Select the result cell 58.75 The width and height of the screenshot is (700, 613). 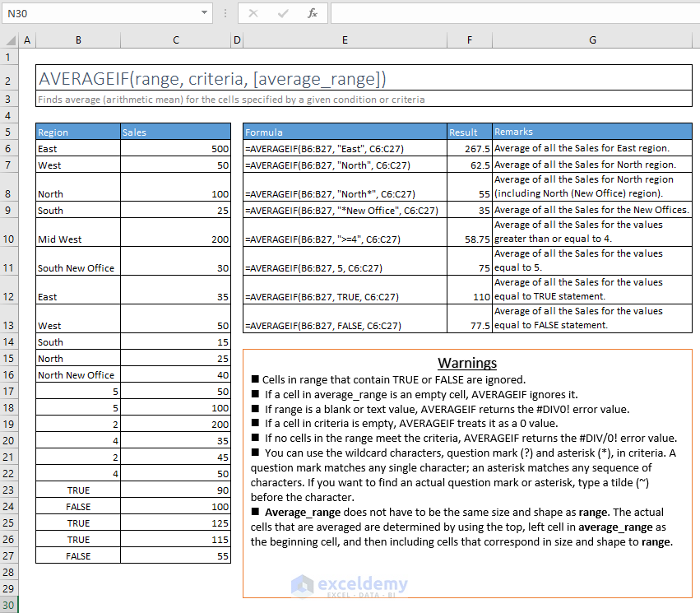pyautogui.click(x=470, y=232)
